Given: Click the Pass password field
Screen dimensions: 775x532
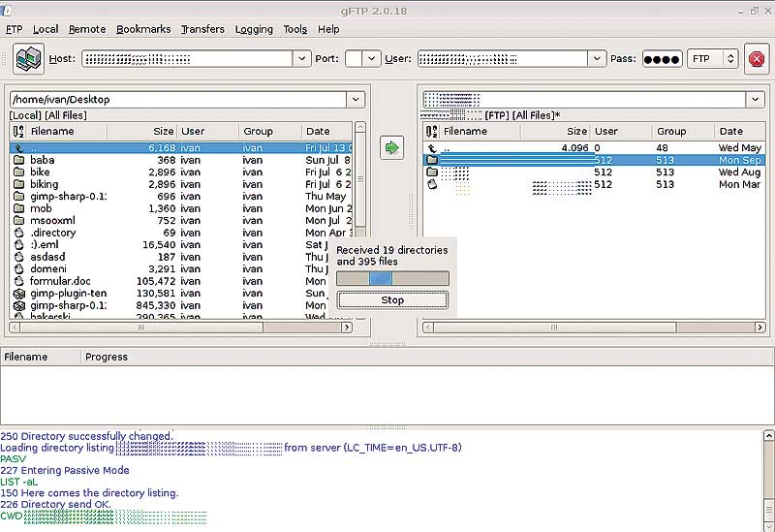Looking at the screenshot, I should 663,59.
